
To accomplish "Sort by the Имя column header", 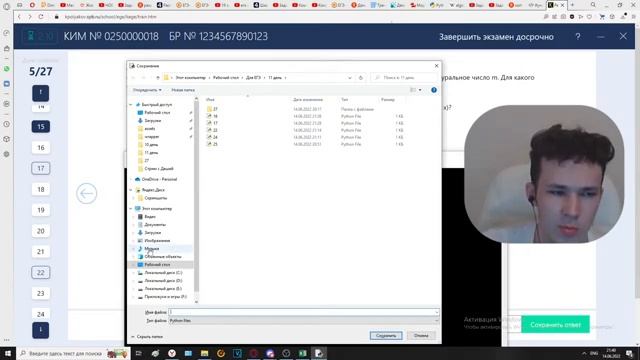I will tap(210, 100).
